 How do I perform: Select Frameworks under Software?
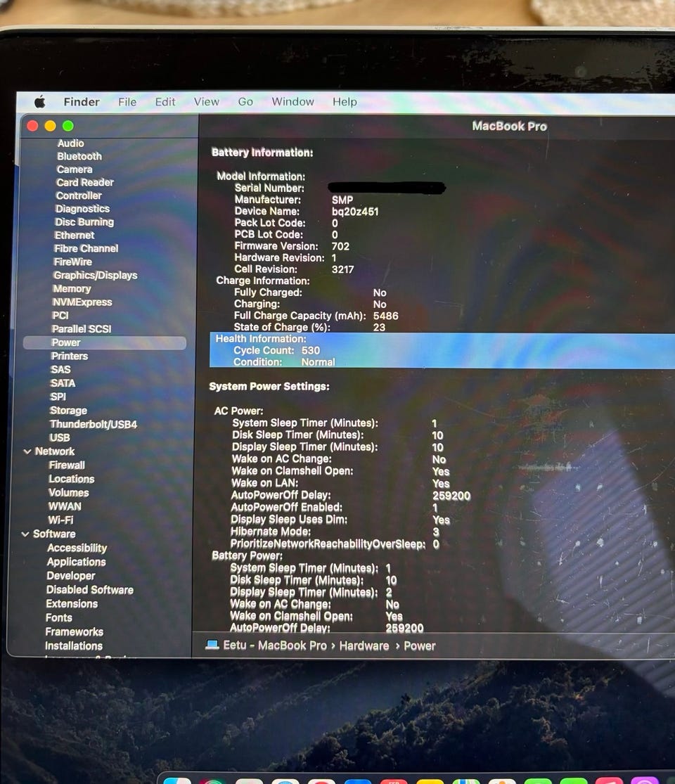75,632
